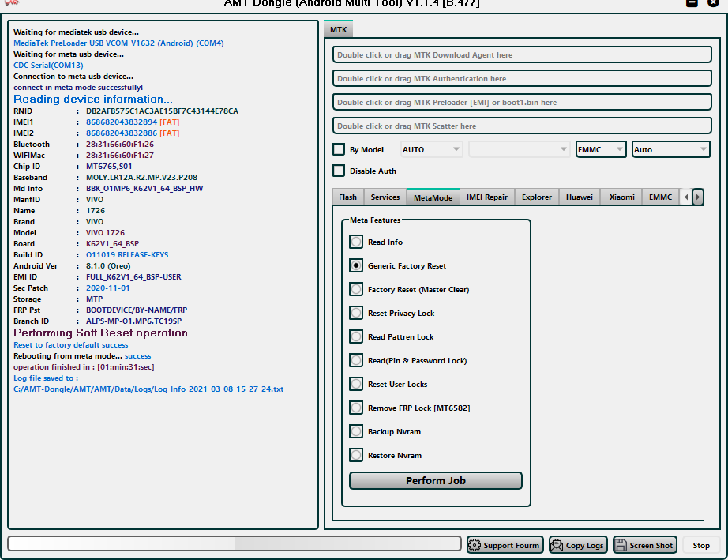Screen dimensions: 728x560
Task: Click the Build ID value O11019 RELEASE-KEYS
Action: coord(127,255)
